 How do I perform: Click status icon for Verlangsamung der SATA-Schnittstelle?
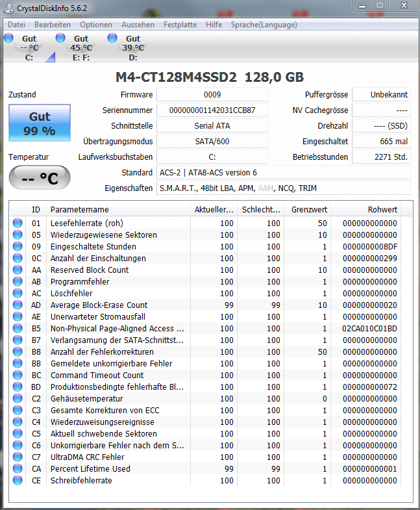[18, 340]
